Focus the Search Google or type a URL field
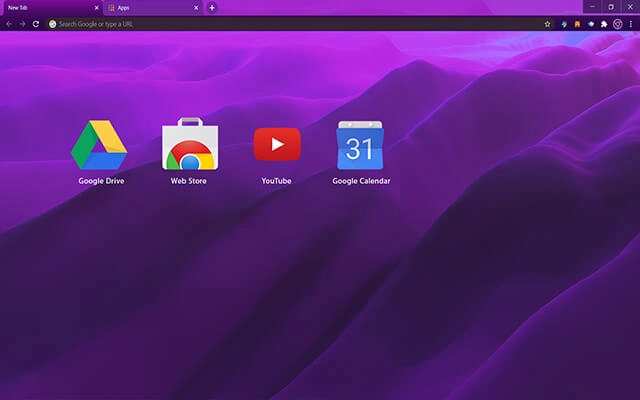640x400 pixels. tap(300, 24)
